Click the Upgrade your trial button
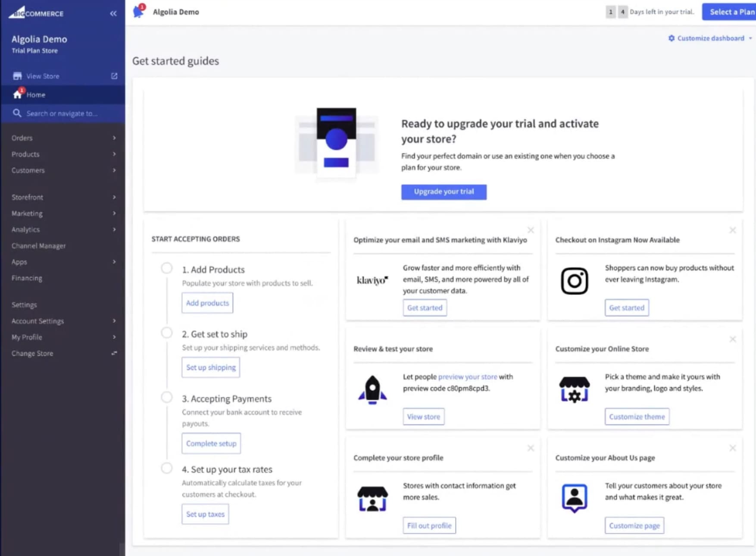The image size is (756, 556). [444, 192]
